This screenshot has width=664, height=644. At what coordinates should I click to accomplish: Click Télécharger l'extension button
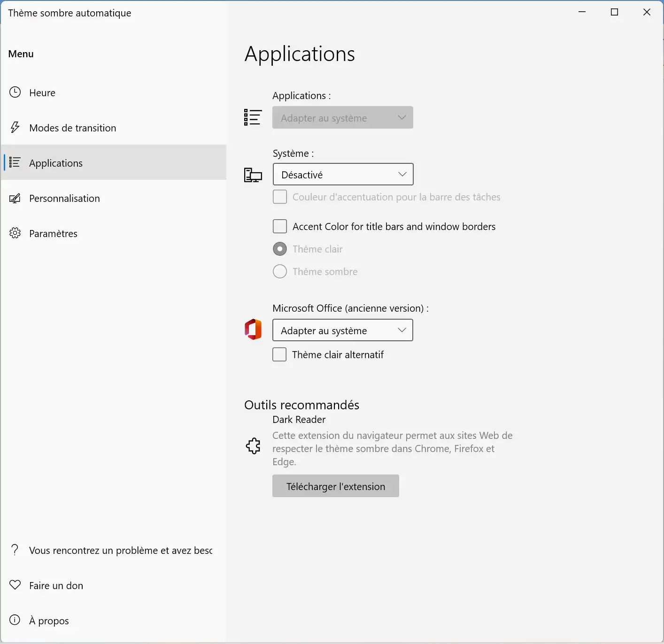(x=336, y=486)
